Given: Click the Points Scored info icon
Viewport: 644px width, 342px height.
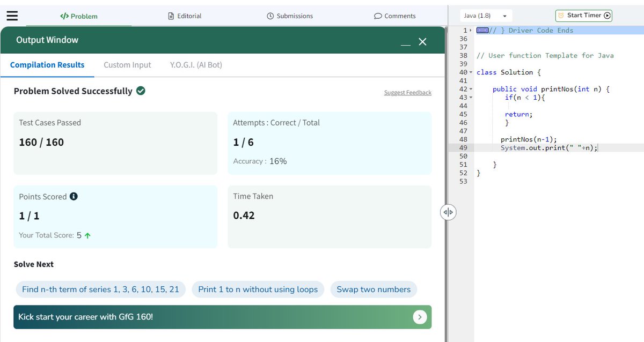Looking at the screenshot, I should click(x=74, y=196).
